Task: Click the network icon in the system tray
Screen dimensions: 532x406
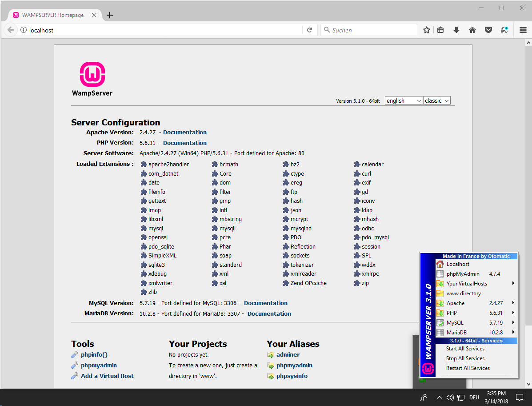Action: click(x=461, y=398)
